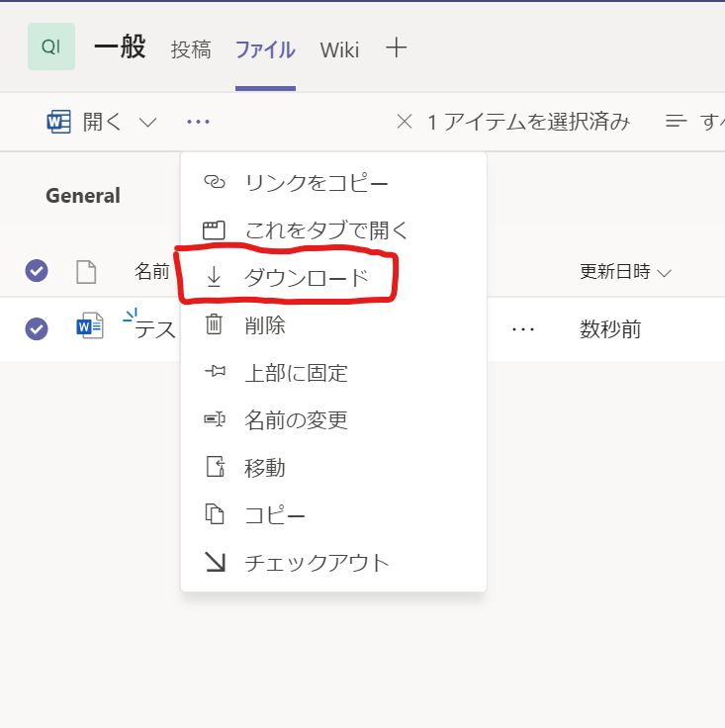This screenshot has width=725, height=728.
Task: Open the toolbar more options ellipsis
Action: point(198,122)
